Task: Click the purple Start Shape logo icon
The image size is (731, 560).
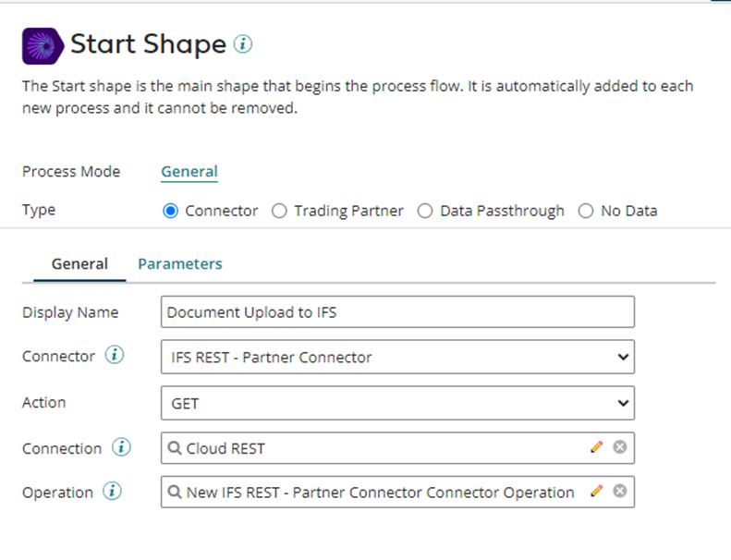Action: tap(43, 45)
